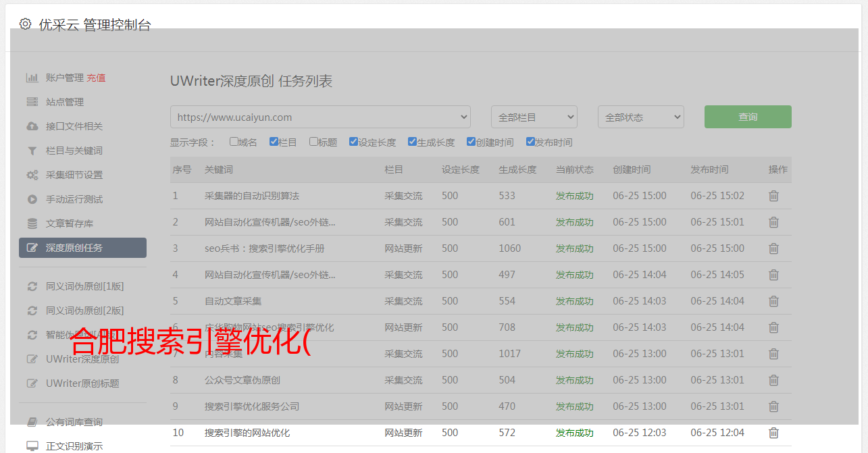Delete row 1 using its trash icon
Image resolution: width=868 pixels, height=453 pixels.
pos(773,196)
